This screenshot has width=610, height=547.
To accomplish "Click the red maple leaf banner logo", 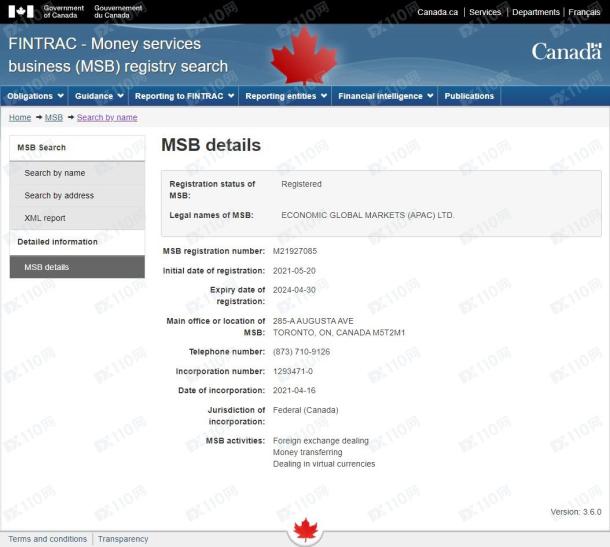I will [x=304, y=56].
